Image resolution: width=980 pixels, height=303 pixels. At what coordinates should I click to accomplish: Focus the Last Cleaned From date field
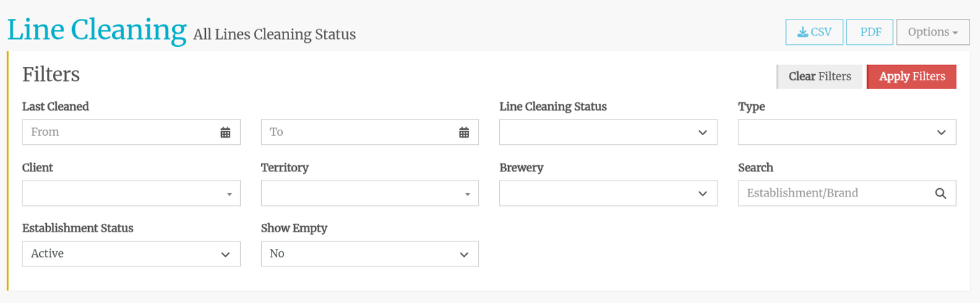(x=119, y=132)
